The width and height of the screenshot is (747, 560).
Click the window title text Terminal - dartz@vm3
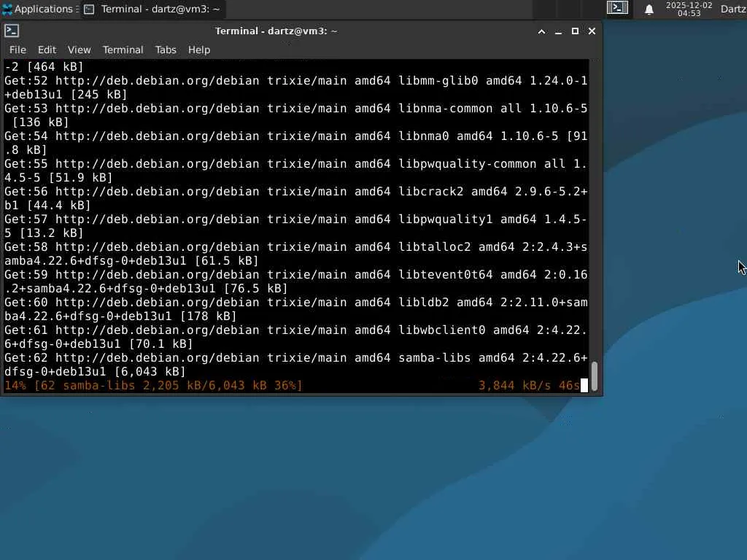coord(276,31)
